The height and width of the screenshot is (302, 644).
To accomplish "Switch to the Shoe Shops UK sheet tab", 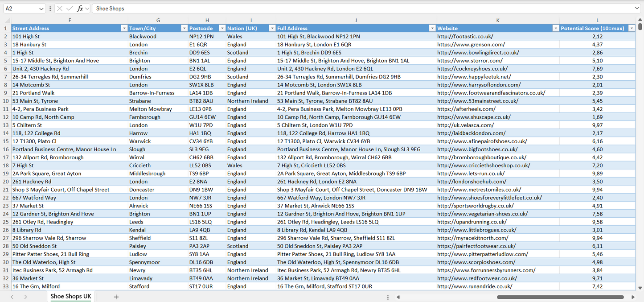I will (x=70, y=296).
